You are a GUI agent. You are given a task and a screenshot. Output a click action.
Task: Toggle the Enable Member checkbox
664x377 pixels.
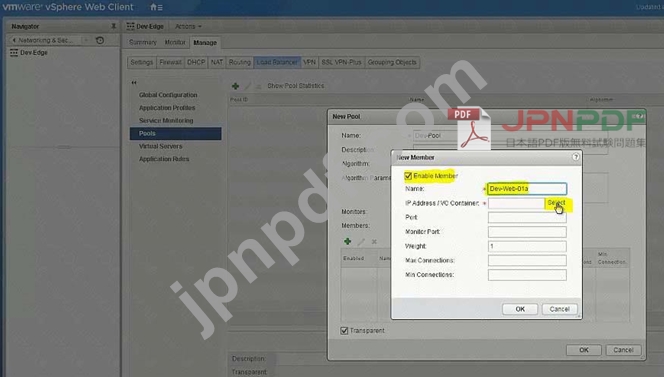pyautogui.click(x=408, y=176)
